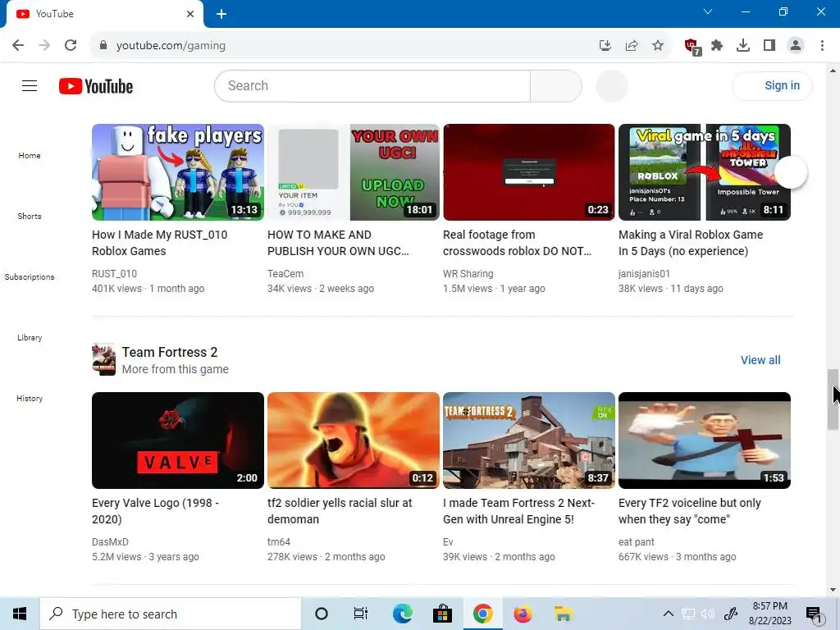The height and width of the screenshot is (630, 840).
Task: Open the YOUR OWN UGC video thumbnail
Action: coord(353,172)
